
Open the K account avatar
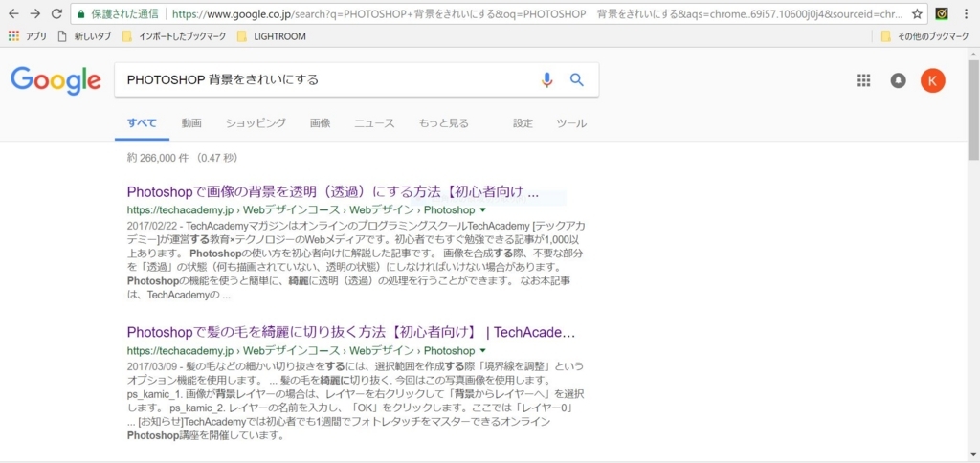point(932,80)
